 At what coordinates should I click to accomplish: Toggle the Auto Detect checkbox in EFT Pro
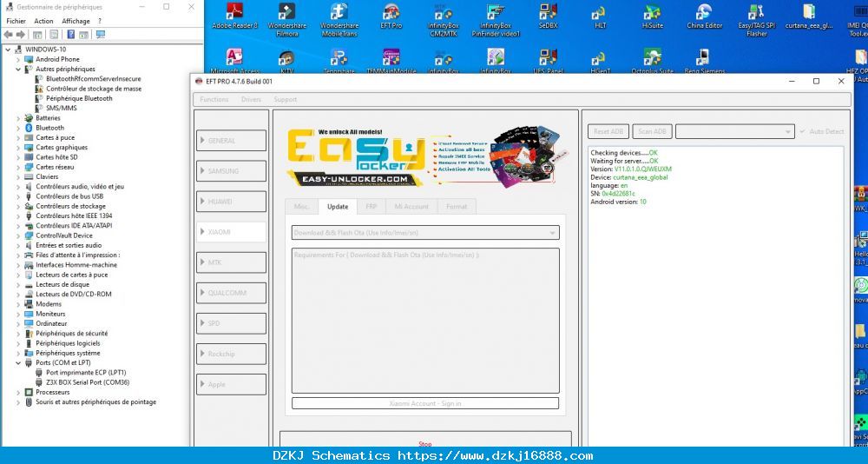click(x=802, y=131)
